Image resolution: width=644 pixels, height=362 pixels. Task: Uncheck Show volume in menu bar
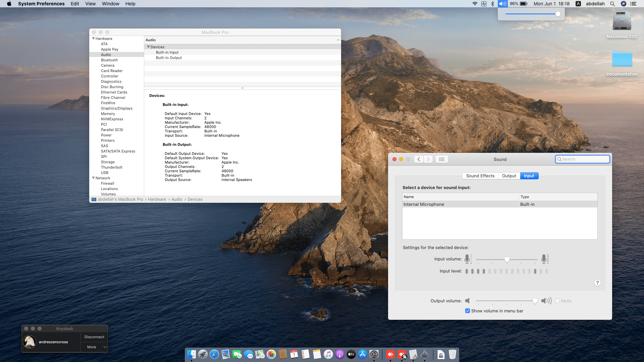pyautogui.click(x=468, y=311)
